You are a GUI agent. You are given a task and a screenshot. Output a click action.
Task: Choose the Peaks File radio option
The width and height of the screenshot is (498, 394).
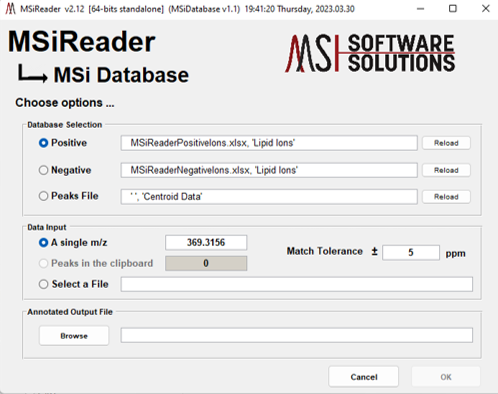click(x=43, y=196)
